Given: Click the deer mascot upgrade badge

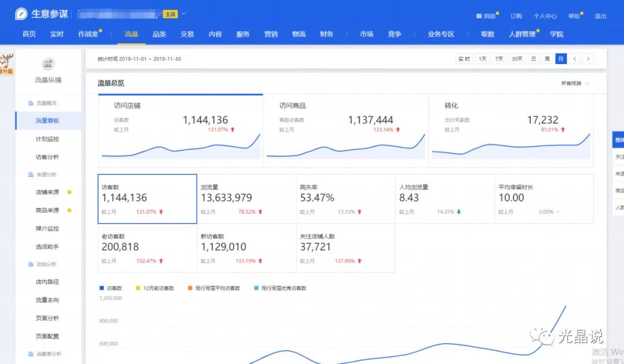Looking at the screenshot, I should (6, 64).
